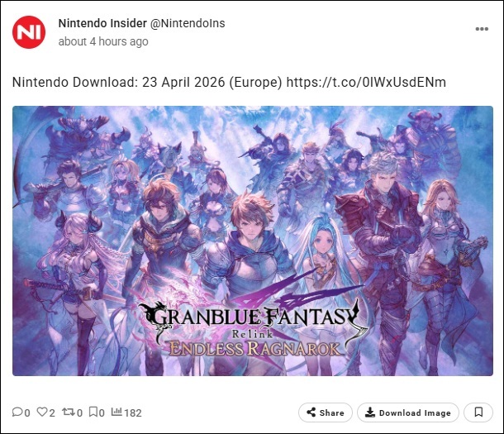Viewport: 504px width, 434px height.
Task: Open the three-dot post options menu
Action: [482, 29]
